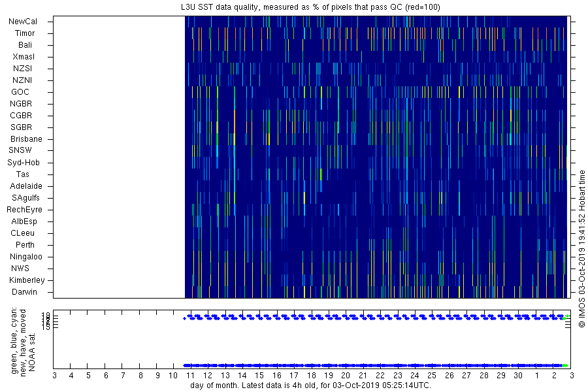588x392 pixels.
Task: Click day 28 on the x-axis
Action: pyautogui.click(x=483, y=376)
